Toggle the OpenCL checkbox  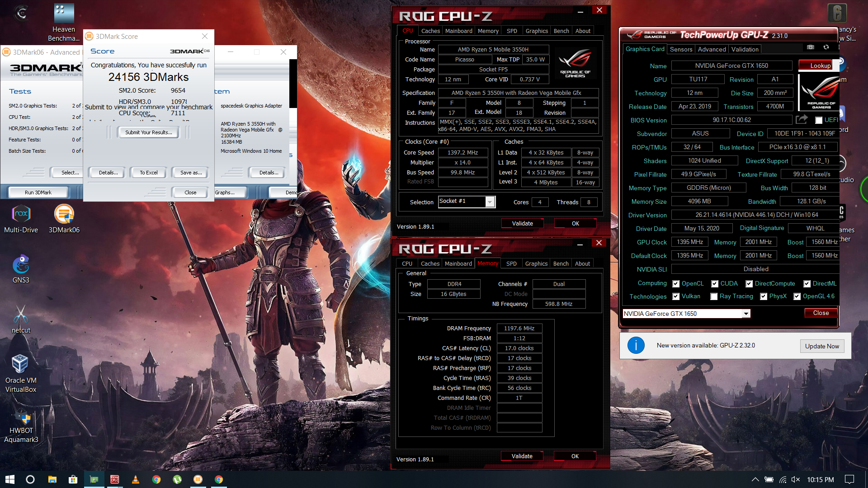pyautogui.click(x=676, y=284)
